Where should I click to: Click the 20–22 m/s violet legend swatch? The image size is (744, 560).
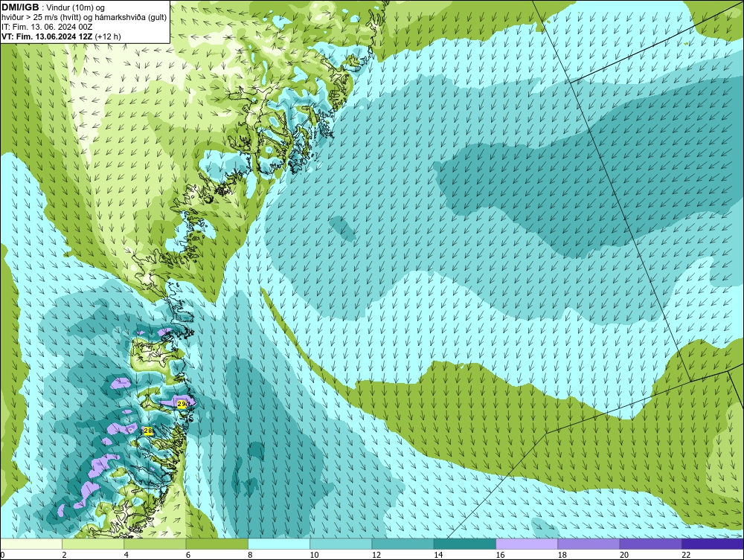click(650, 544)
